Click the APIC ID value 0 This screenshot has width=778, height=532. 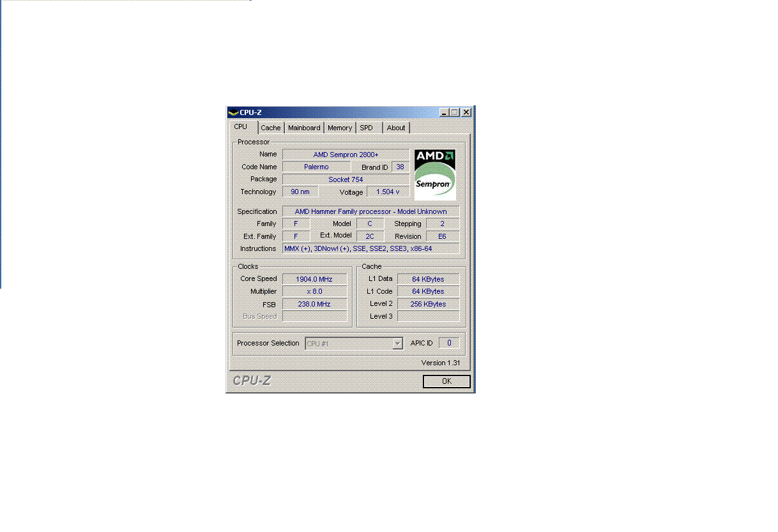[x=449, y=343]
